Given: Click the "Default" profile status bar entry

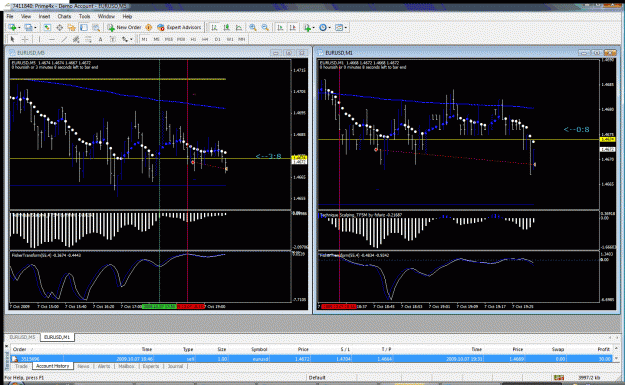Looking at the screenshot, I should [x=317, y=377].
